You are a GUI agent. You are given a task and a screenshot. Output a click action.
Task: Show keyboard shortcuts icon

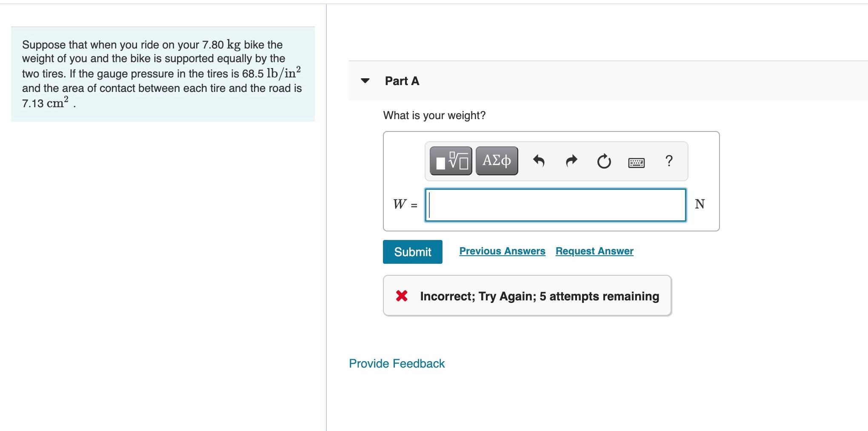click(x=637, y=162)
